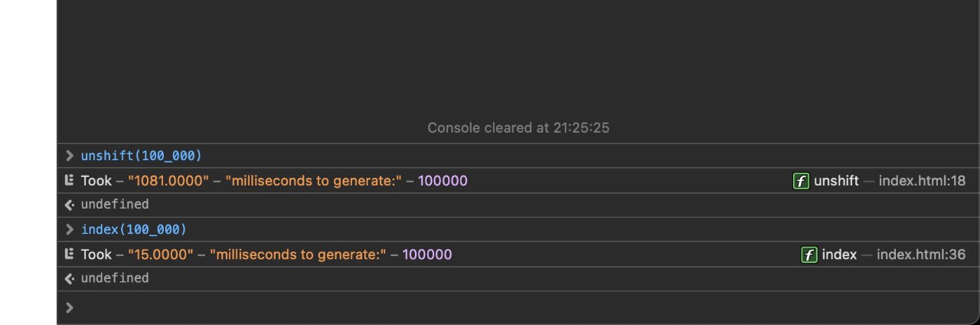Focus the empty console prompt input
This screenshot has height=325, width=980.
click(x=521, y=307)
